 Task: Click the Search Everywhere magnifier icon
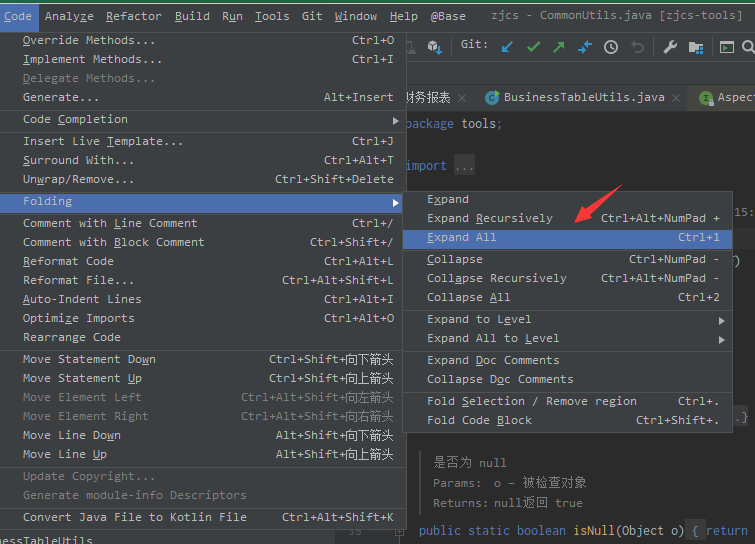[748, 47]
